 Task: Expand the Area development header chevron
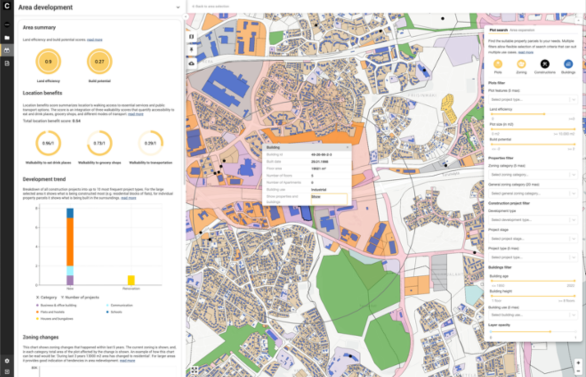coord(178,7)
